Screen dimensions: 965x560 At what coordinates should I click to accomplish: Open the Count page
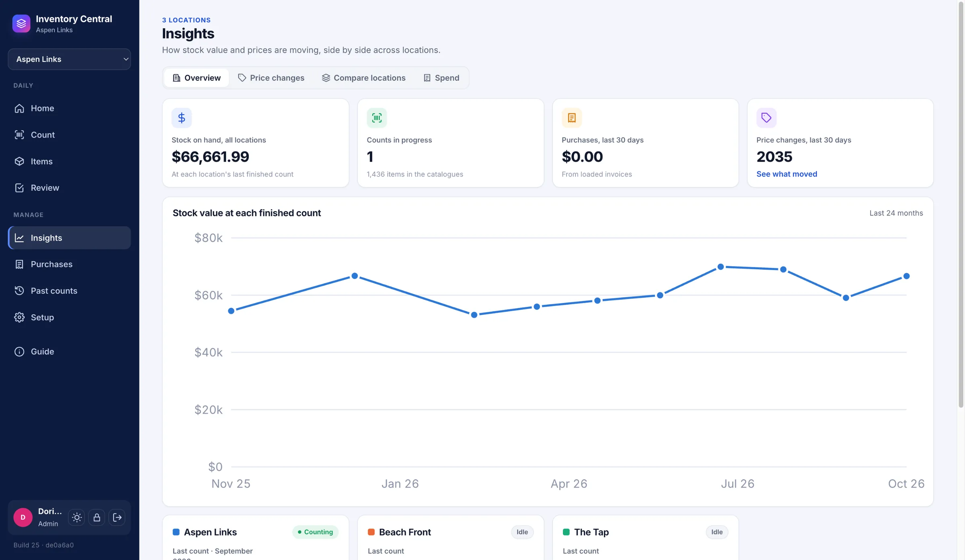point(69,135)
